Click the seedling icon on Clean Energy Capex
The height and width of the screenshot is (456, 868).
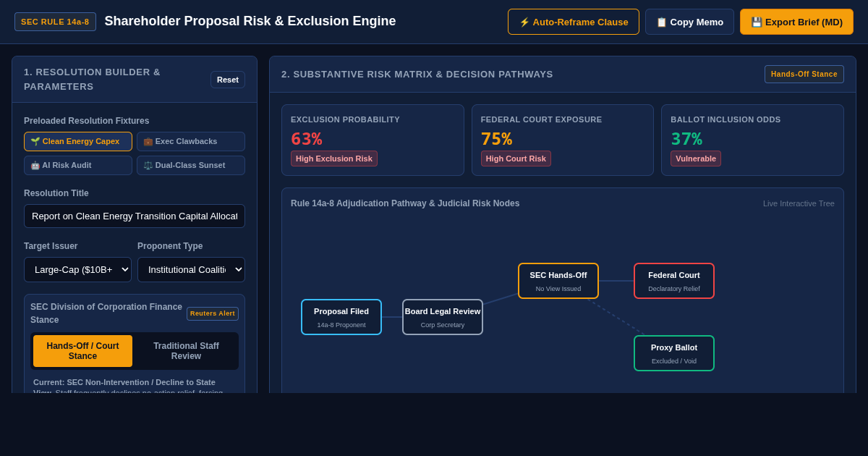(35, 142)
